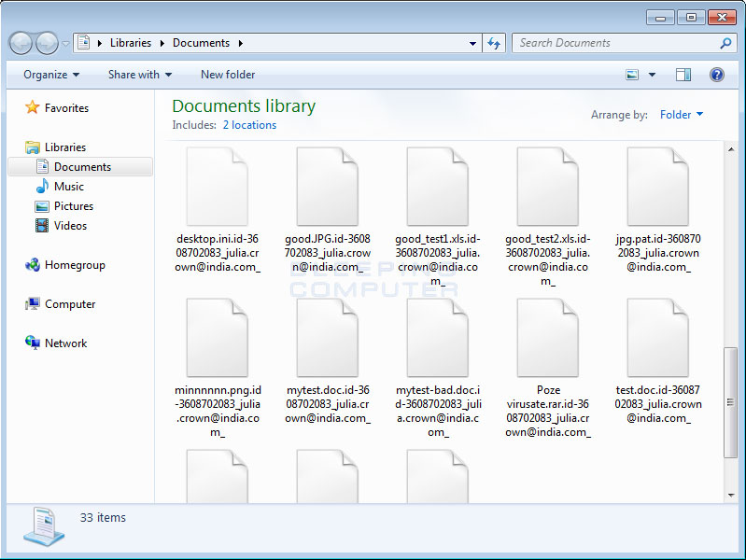746x560 pixels.
Task: Open Pictures library in sidebar
Action: point(74,206)
